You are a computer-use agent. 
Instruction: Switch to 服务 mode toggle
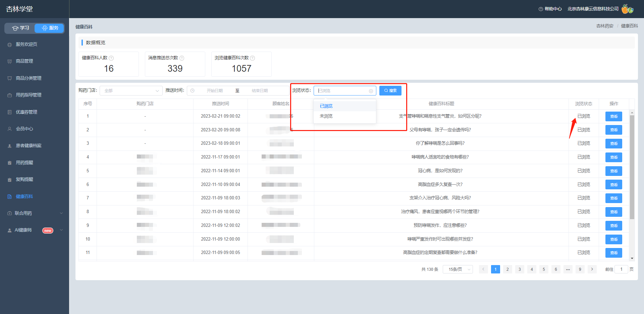pos(49,28)
